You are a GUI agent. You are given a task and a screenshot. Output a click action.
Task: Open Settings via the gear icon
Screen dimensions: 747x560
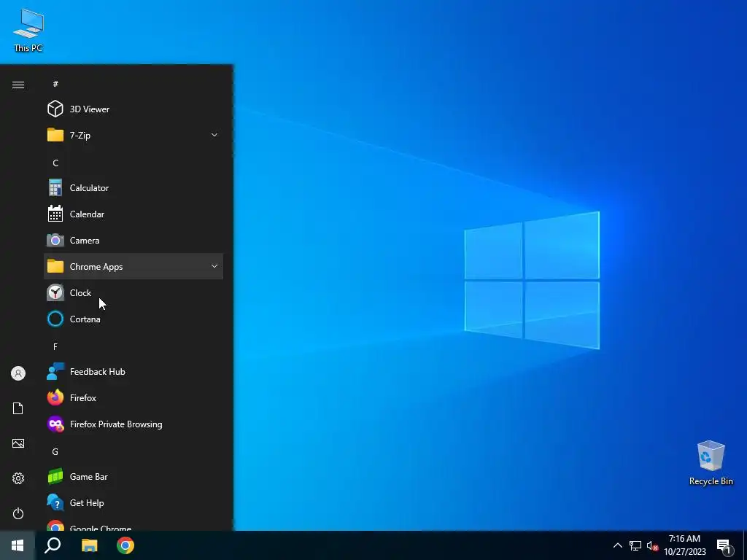click(18, 478)
